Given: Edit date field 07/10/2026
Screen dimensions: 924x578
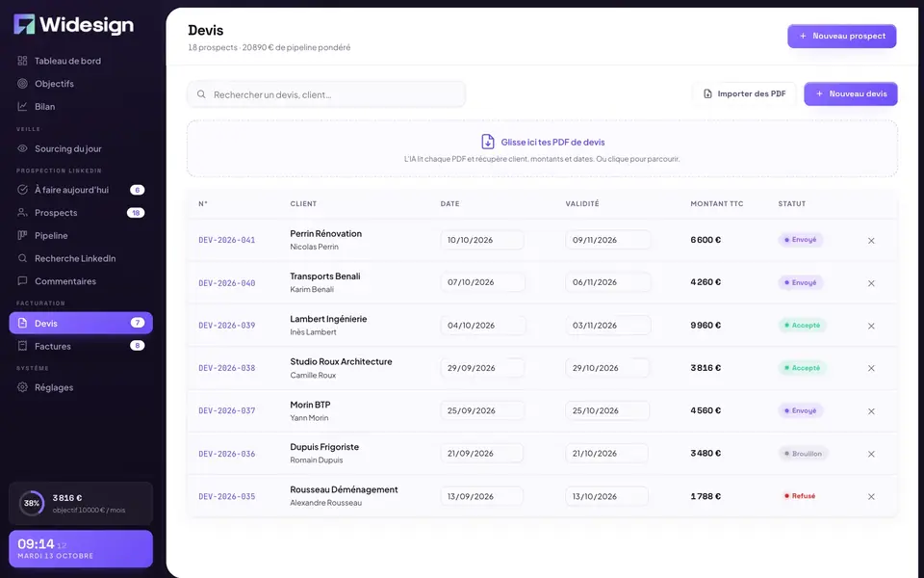Looking at the screenshot, I should click(482, 282).
